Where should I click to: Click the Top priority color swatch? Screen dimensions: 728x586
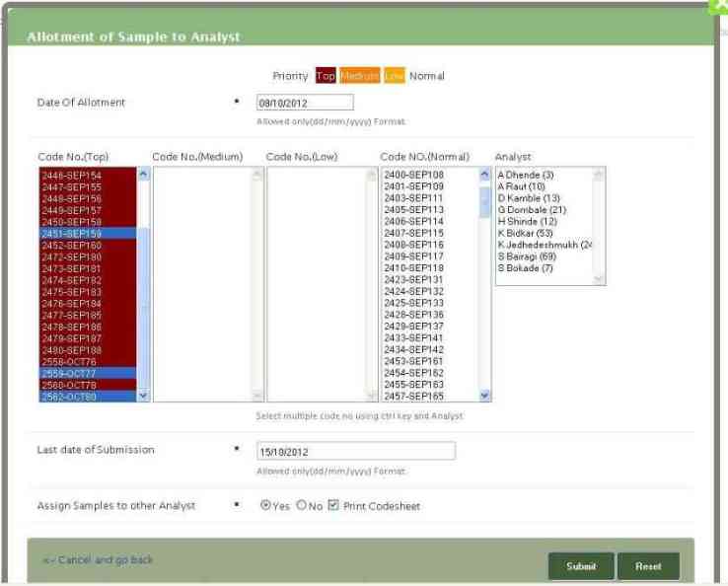pyautogui.click(x=326, y=76)
